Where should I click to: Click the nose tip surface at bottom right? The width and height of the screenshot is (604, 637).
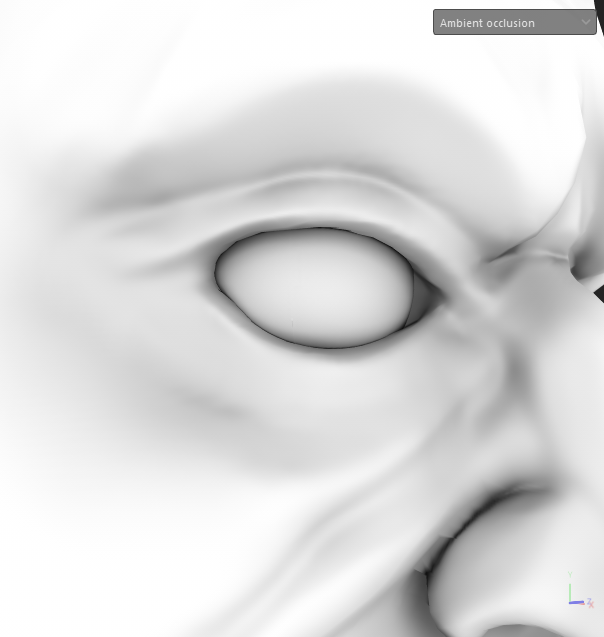pyautogui.click(x=520, y=590)
